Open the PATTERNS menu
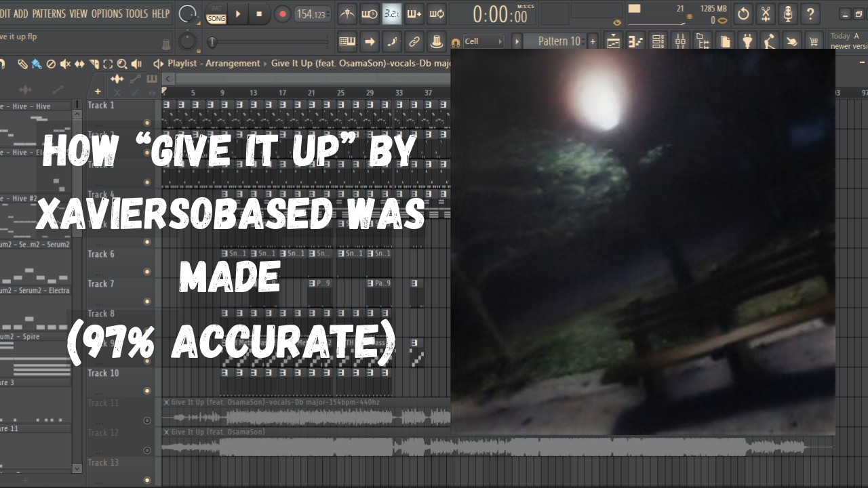The width and height of the screenshot is (868, 488). click(49, 14)
